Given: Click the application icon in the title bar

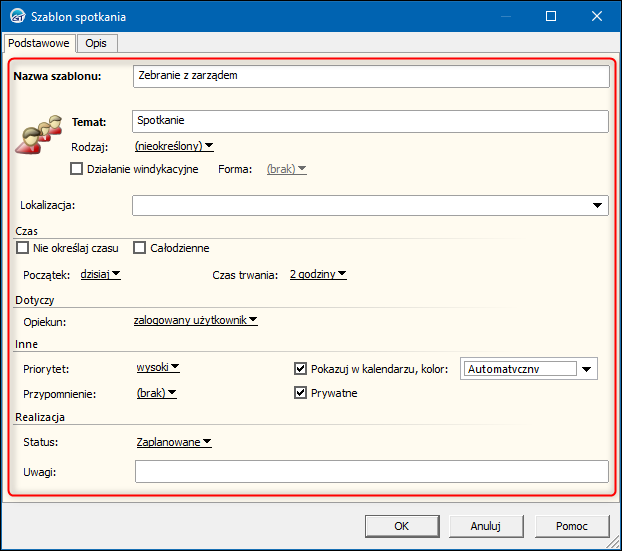Looking at the screenshot, I should 17,16.
